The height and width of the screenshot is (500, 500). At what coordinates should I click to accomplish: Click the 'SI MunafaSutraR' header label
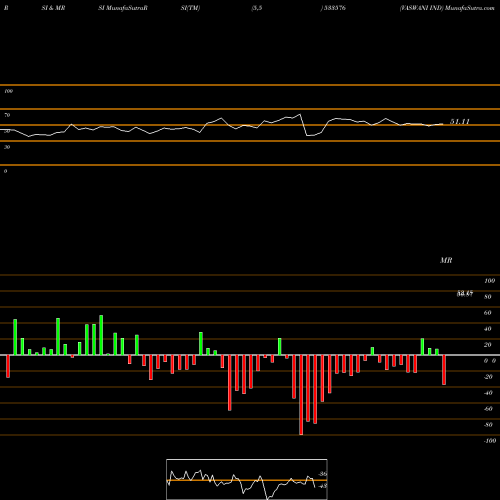click(x=123, y=8)
